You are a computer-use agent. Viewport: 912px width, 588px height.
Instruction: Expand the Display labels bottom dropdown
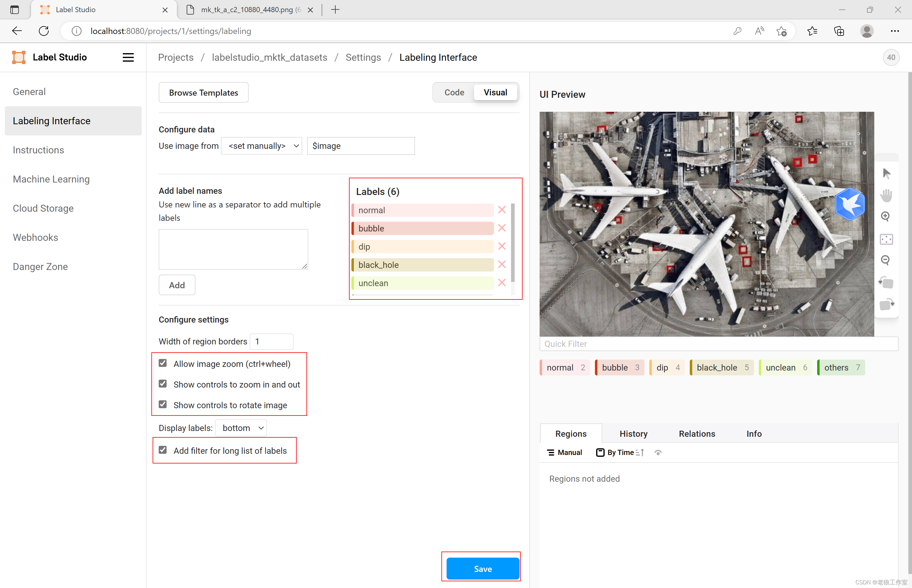click(241, 428)
